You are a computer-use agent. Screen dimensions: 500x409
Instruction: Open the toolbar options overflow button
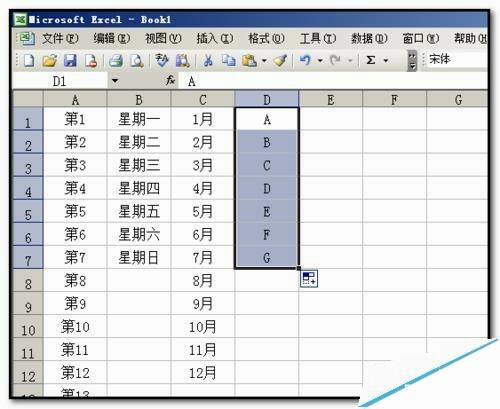(412, 60)
